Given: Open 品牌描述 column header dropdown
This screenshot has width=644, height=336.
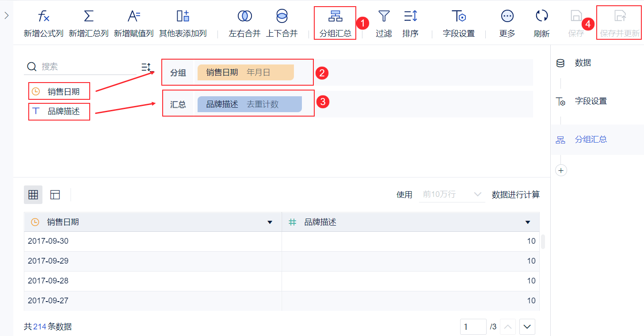Looking at the screenshot, I should click(528, 222).
